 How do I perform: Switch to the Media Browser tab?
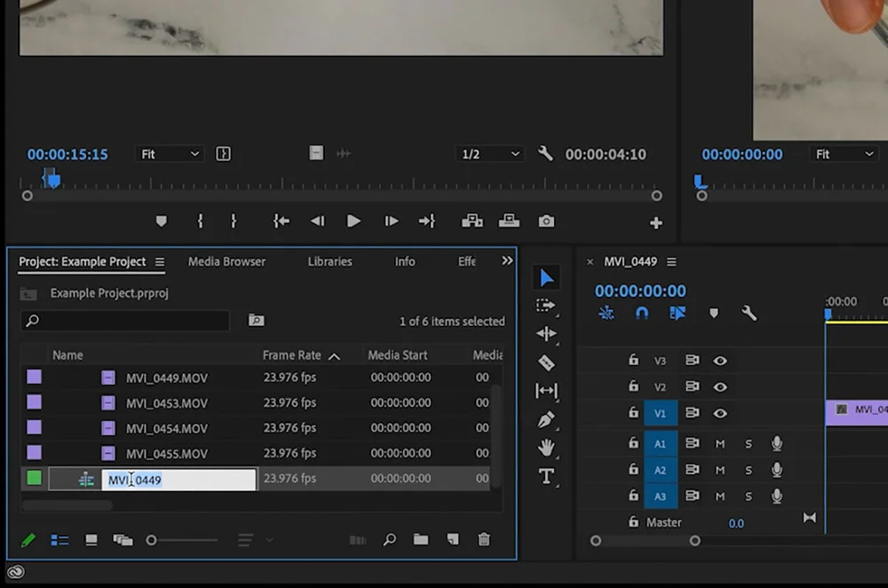(x=226, y=261)
